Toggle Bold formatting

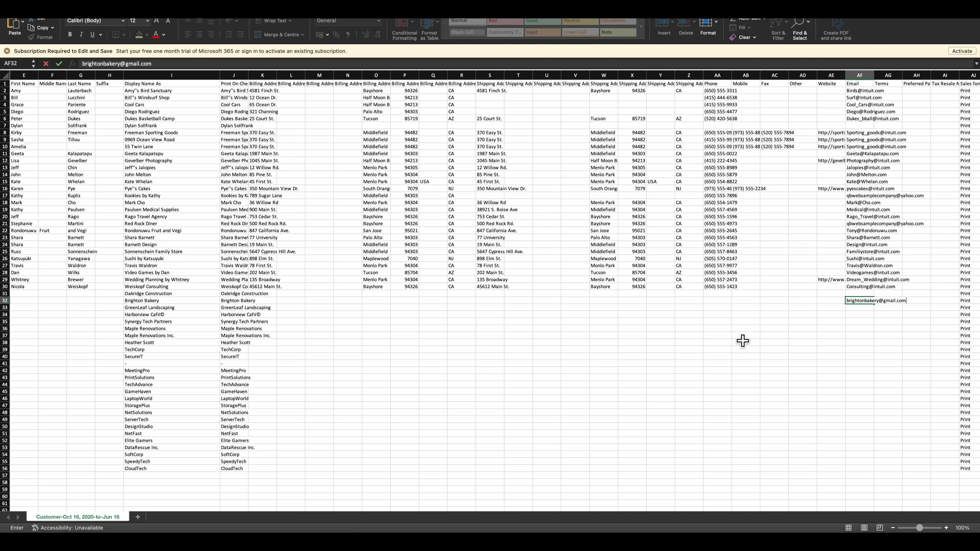click(x=70, y=35)
